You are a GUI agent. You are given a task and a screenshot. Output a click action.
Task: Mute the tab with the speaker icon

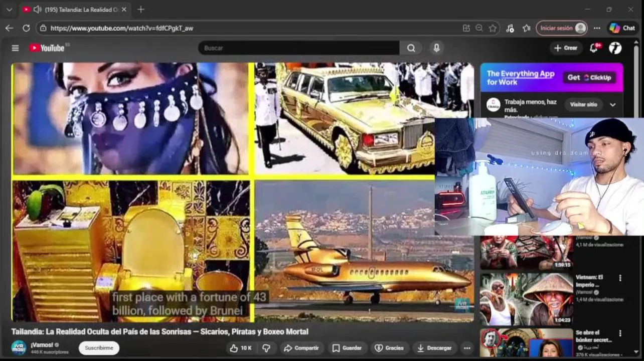click(38, 10)
